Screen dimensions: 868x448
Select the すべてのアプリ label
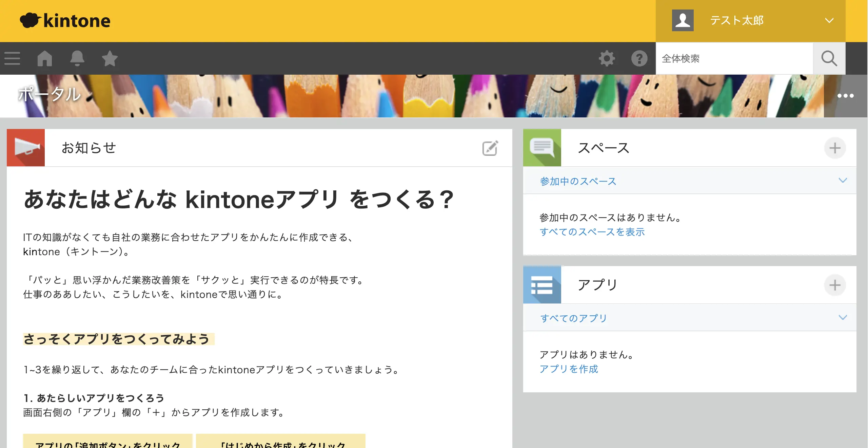pyautogui.click(x=573, y=318)
